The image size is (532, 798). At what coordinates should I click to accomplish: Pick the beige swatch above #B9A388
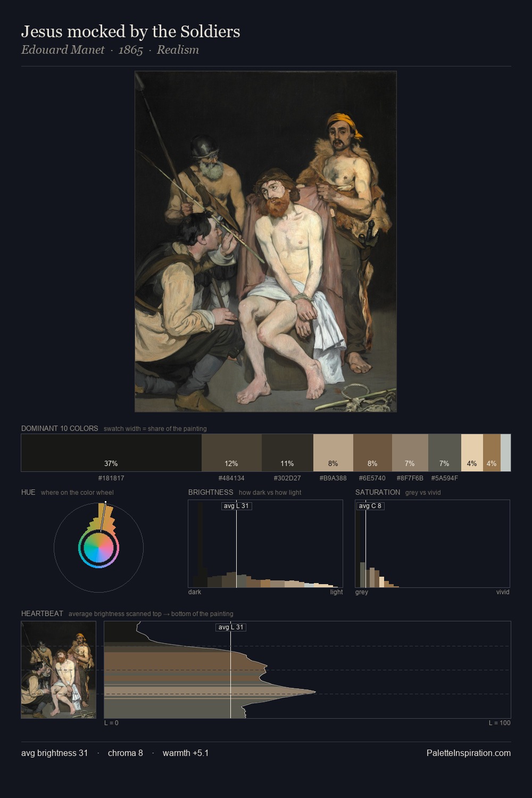point(333,453)
